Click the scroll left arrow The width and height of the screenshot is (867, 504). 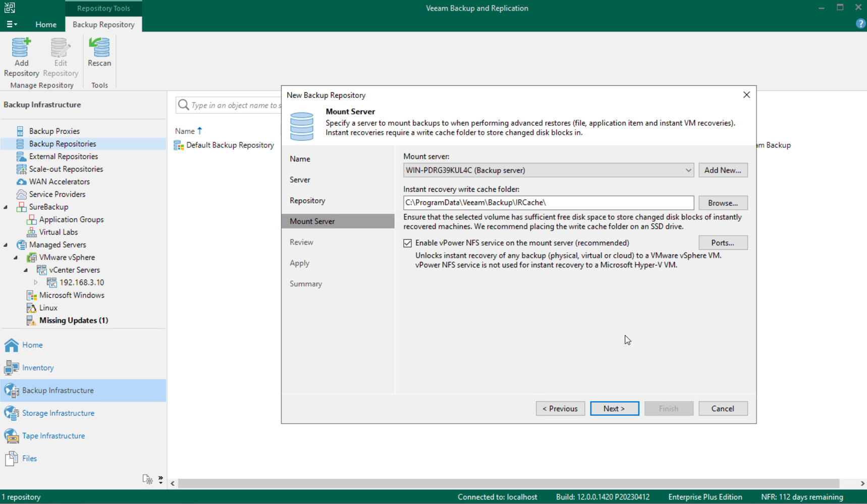(173, 483)
